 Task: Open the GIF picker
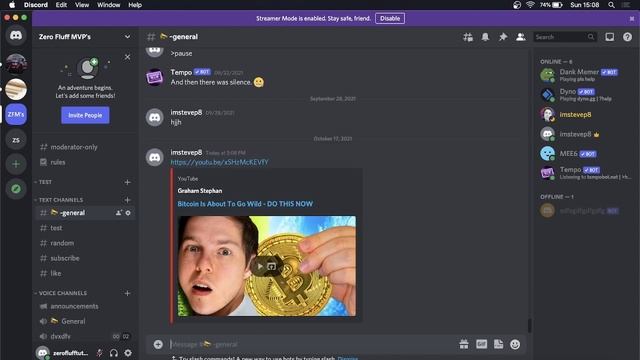pos(481,344)
